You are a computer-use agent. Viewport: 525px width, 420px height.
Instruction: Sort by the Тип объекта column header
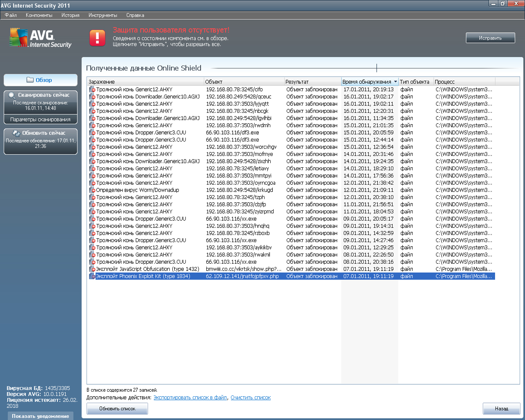(x=416, y=82)
